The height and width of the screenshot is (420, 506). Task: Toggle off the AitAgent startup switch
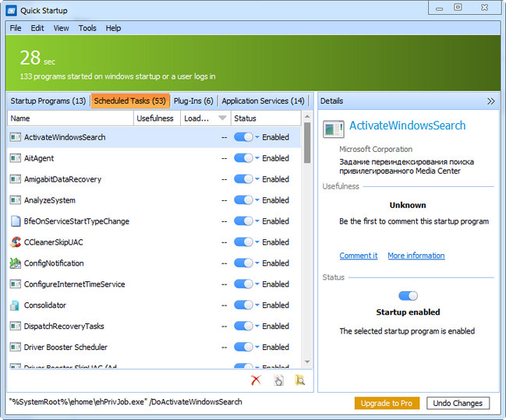tap(243, 158)
